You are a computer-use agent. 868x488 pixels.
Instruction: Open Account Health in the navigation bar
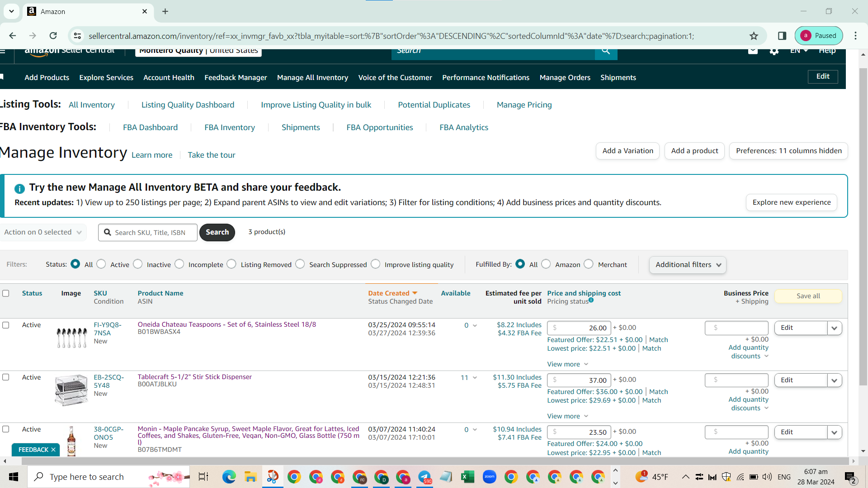pyautogui.click(x=169, y=78)
